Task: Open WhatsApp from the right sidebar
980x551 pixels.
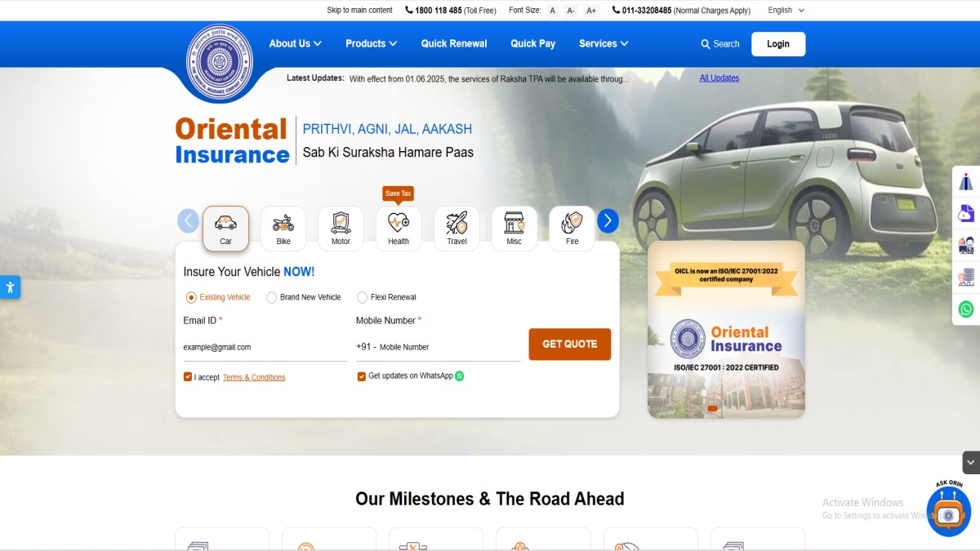Action: 966,309
